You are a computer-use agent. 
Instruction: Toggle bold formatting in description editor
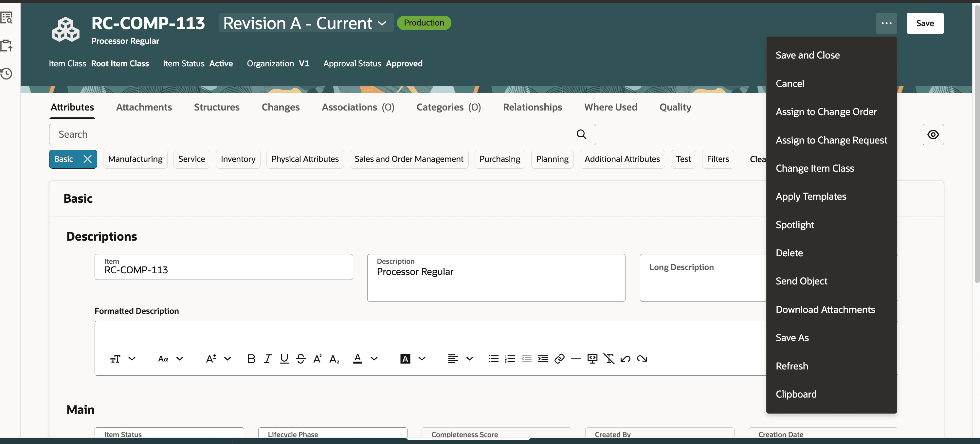251,358
